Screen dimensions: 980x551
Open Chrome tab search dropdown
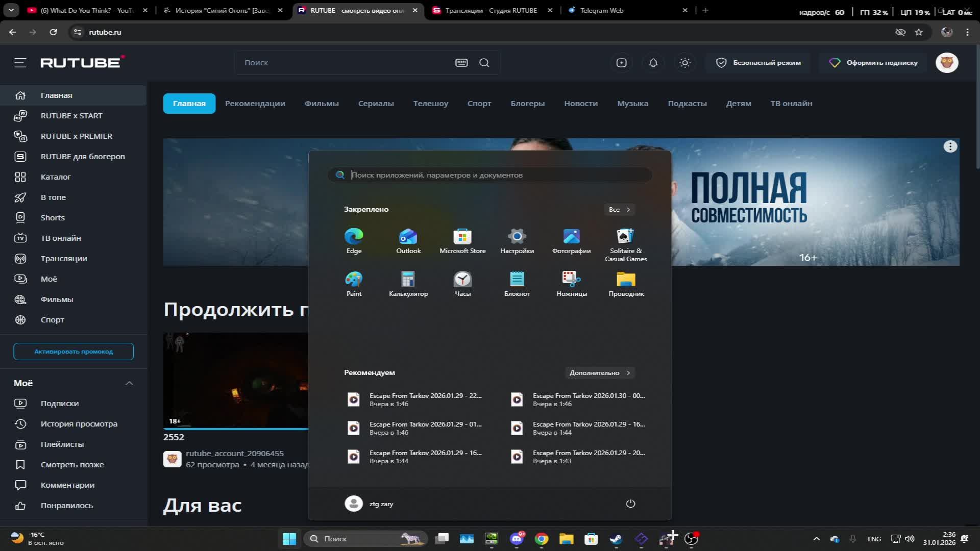coord(11,10)
